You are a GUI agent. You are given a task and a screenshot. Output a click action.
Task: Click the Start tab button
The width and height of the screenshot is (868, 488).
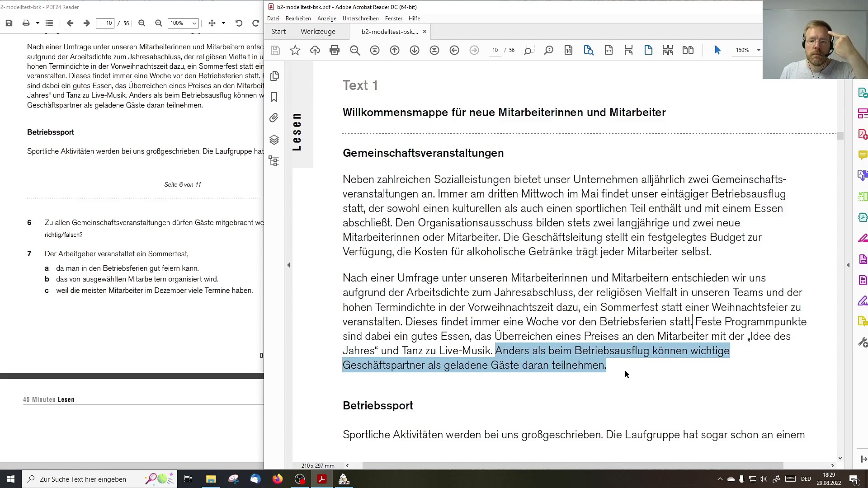278,32
